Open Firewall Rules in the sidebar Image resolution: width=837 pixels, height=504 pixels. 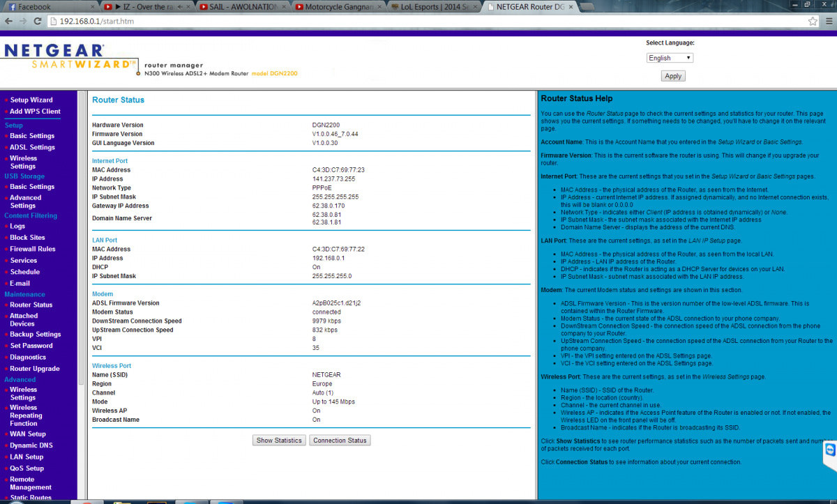tap(33, 249)
